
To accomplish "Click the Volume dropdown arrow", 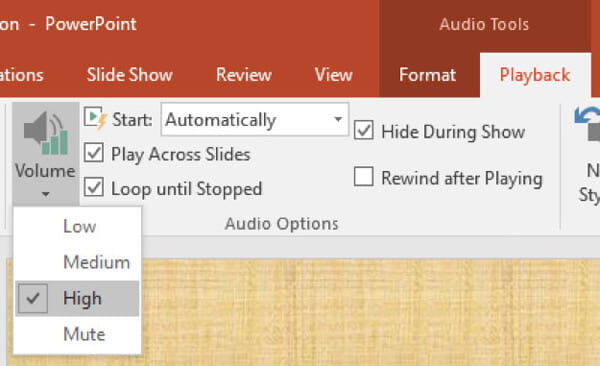I will click(46, 194).
